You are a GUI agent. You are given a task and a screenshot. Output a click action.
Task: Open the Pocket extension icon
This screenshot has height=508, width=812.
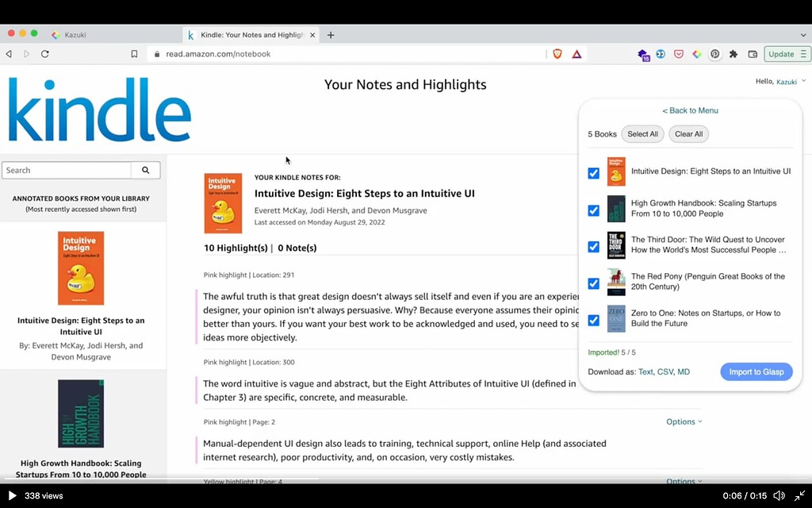[x=679, y=53]
